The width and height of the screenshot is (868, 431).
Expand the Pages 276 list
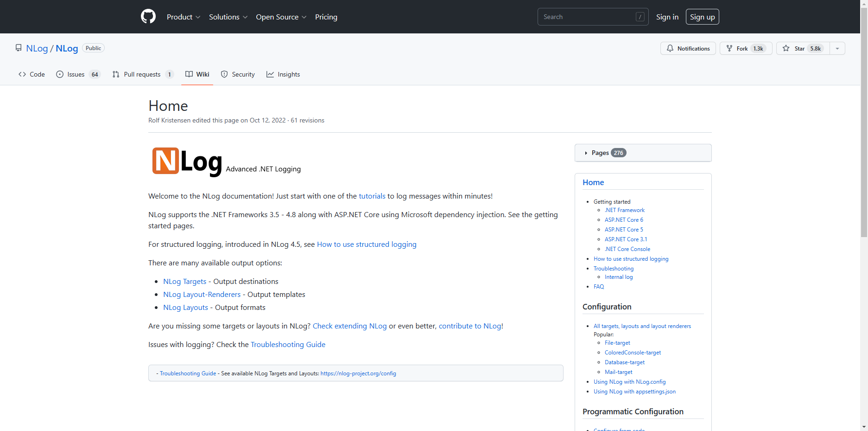(643, 153)
